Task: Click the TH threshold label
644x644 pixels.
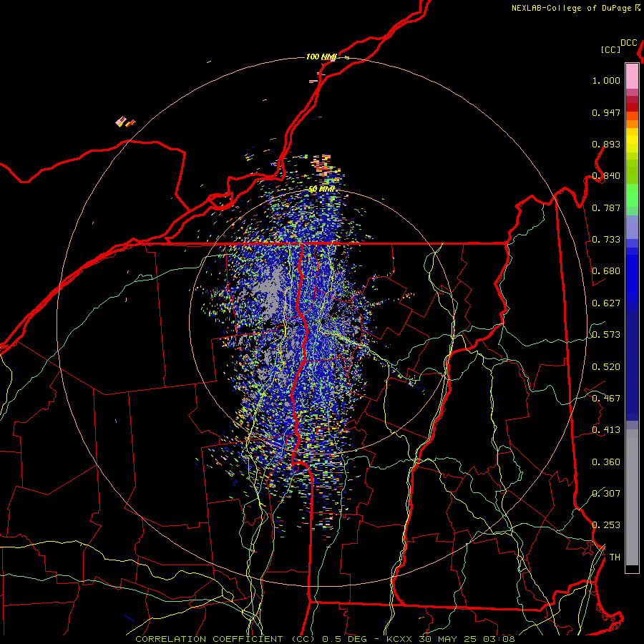Action: coord(615,557)
